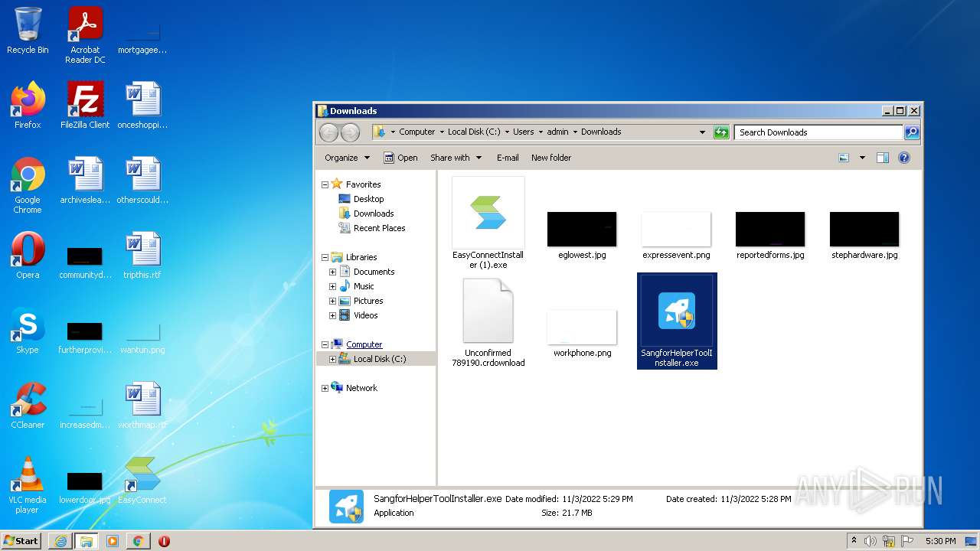The image size is (980, 551).
Task: Open the Organize menu
Action: (347, 158)
